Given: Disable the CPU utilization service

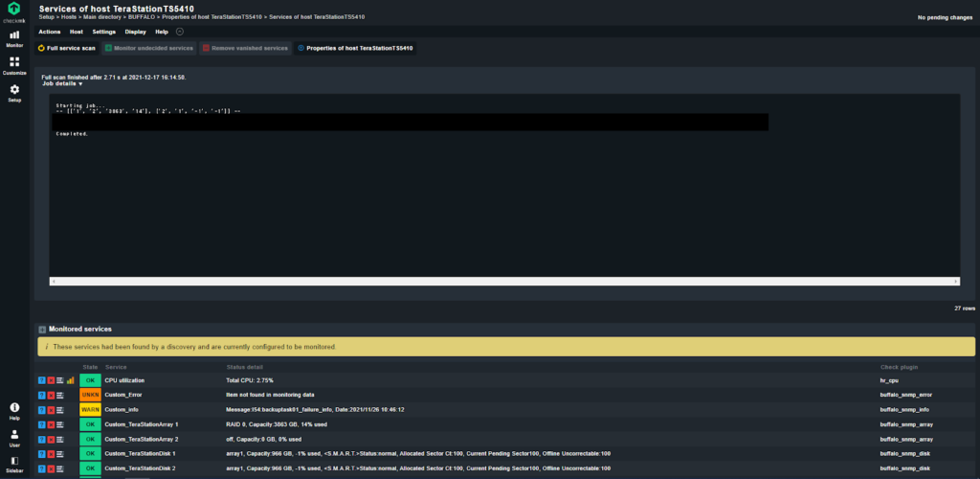Looking at the screenshot, I should tap(52, 380).
